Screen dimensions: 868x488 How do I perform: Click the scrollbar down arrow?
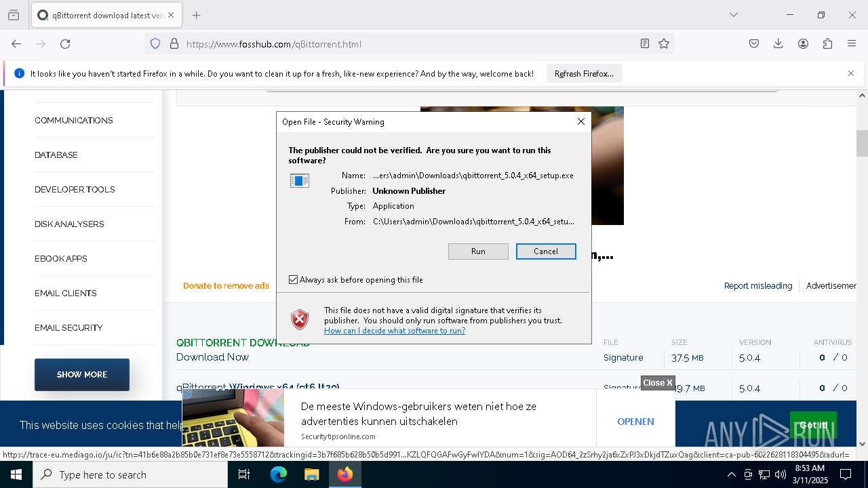click(862, 444)
